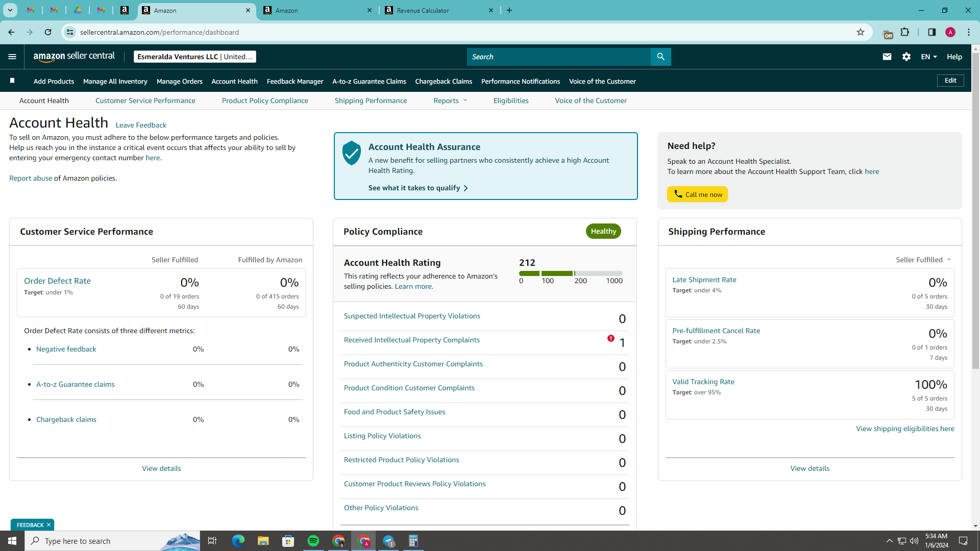The width and height of the screenshot is (980, 551).
Task: Open Microsoft Store from the taskbar
Action: (288, 541)
